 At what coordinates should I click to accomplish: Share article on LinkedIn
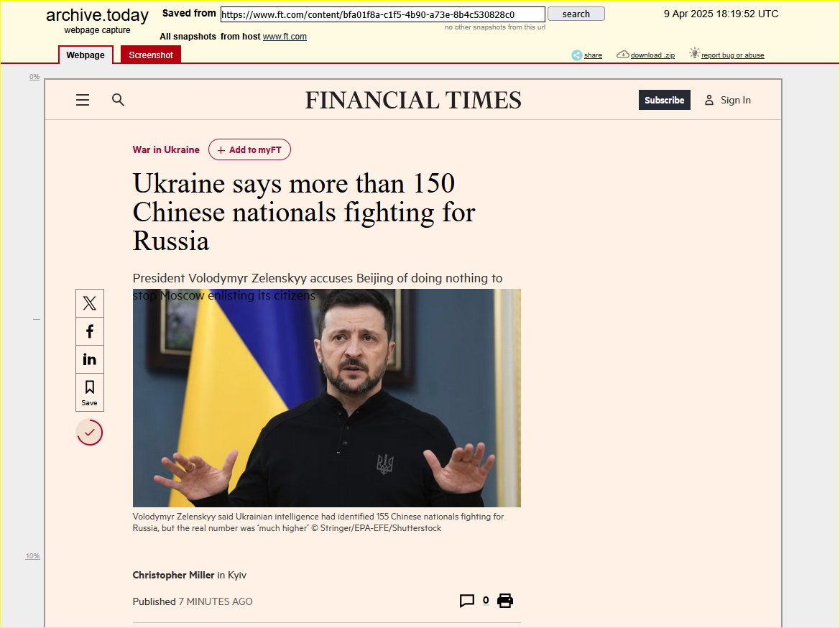90,359
